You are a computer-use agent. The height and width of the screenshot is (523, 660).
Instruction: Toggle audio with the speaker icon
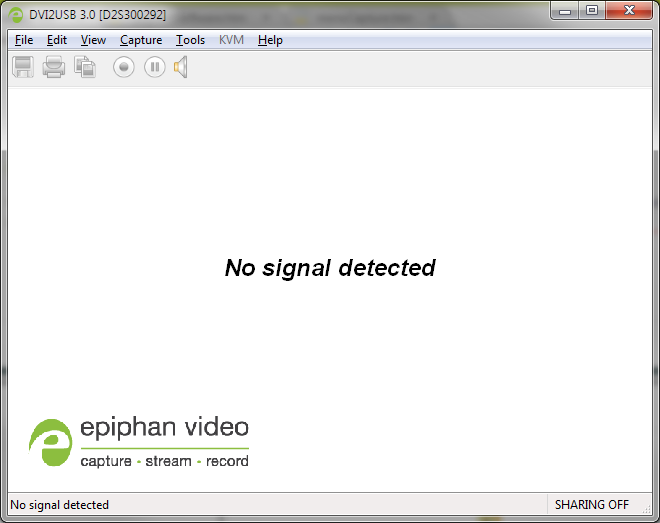(181, 67)
